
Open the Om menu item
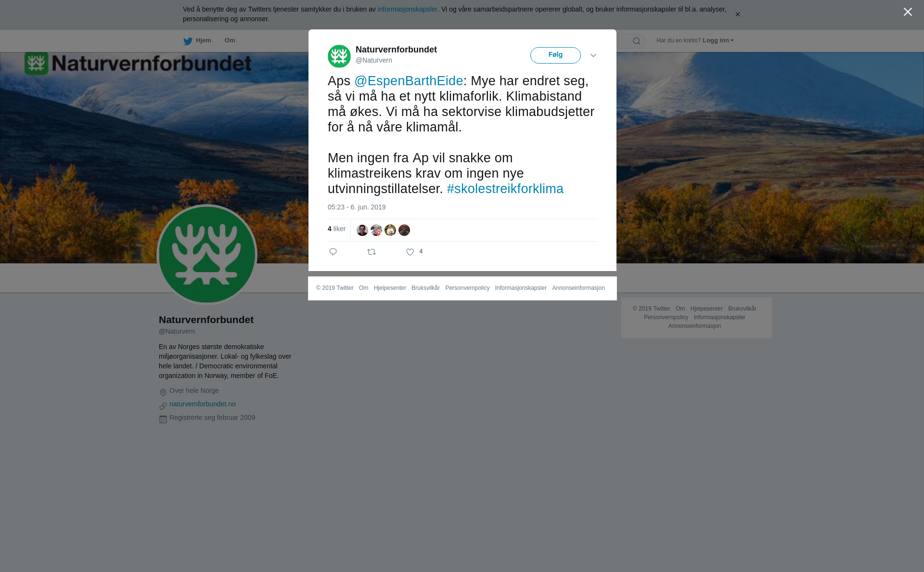[x=230, y=40]
